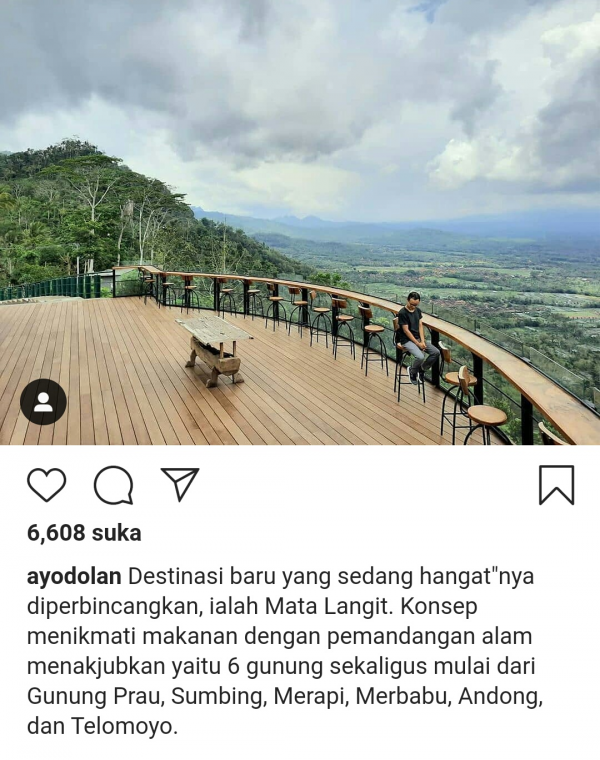
Task: Share the post using the paper plane icon
Action: [x=180, y=484]
